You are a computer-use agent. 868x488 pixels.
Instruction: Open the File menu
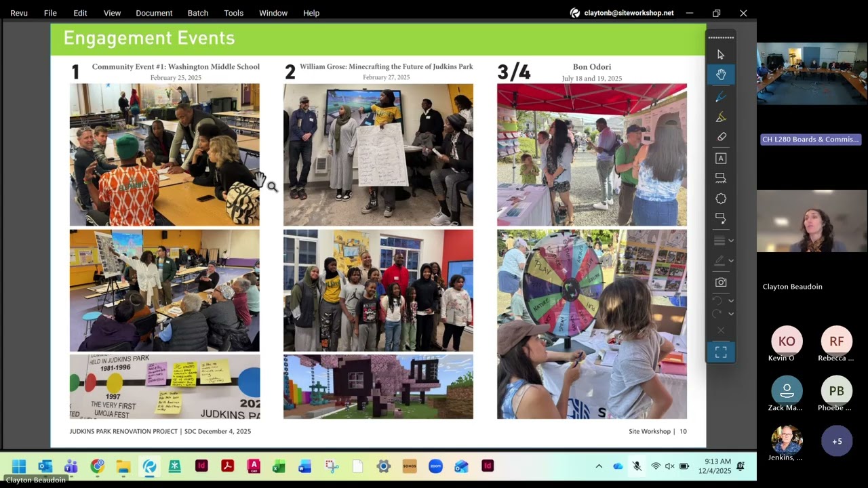click(50, 13)
